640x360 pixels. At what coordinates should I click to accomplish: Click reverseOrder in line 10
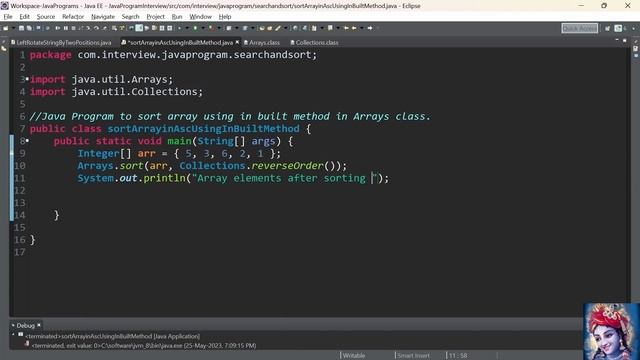tap(287, 166)
